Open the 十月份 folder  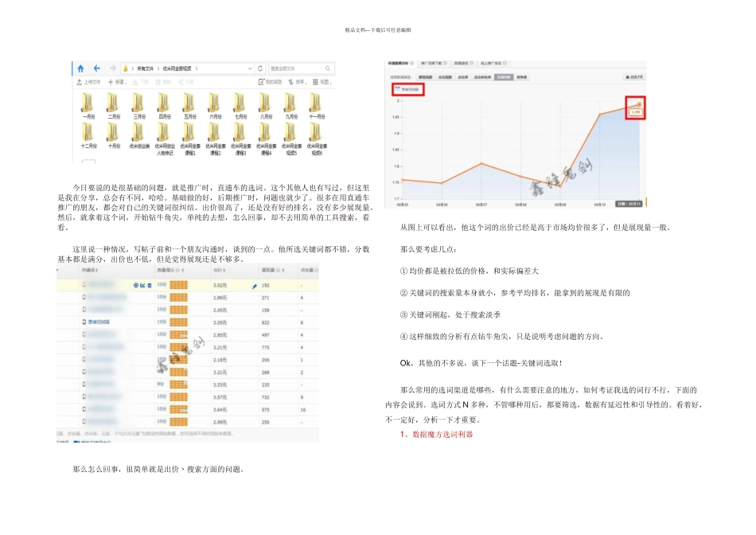(x=114, y=135)
